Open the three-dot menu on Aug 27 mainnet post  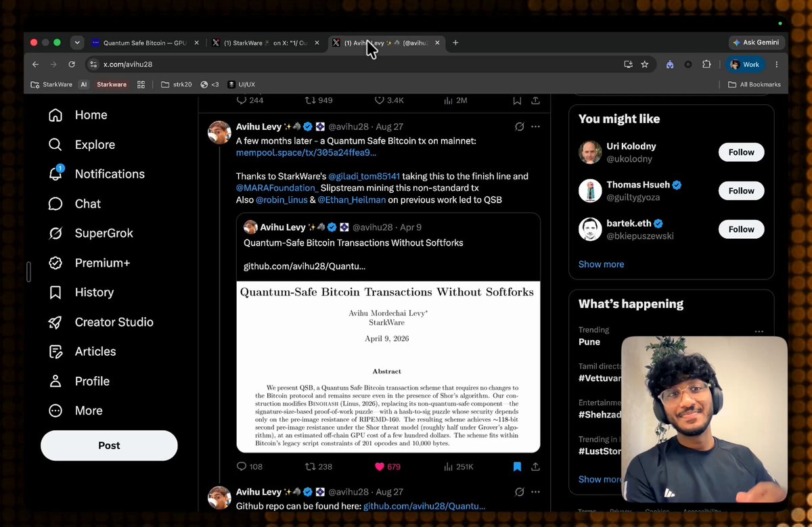535,127
